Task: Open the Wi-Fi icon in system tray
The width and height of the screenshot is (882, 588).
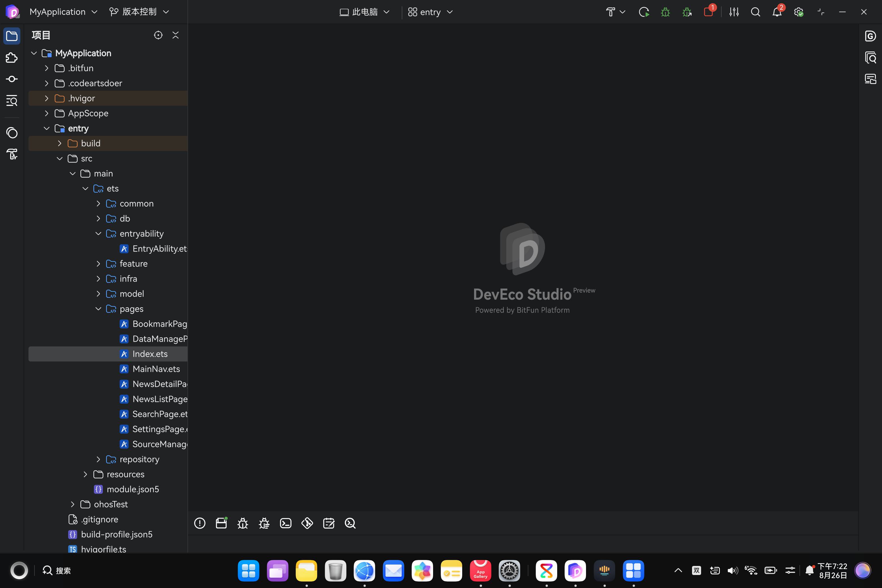Action: 751,570
